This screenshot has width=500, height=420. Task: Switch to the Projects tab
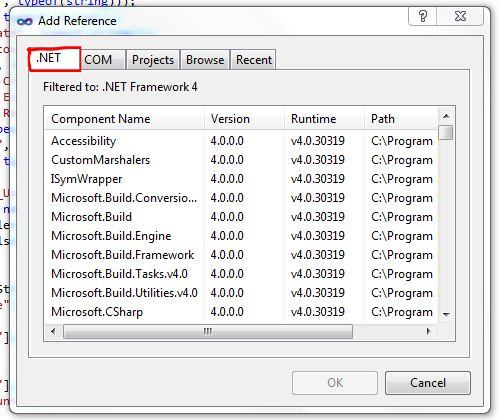point(153,60)
